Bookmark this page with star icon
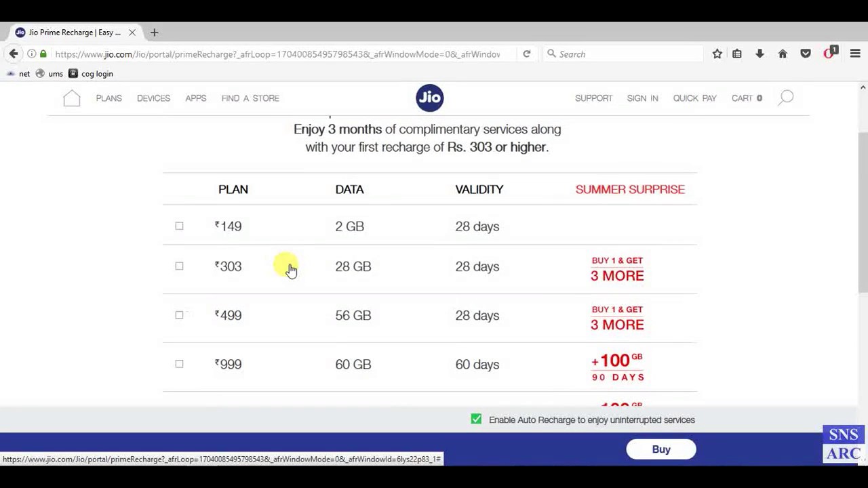Viewport: 868px width, 488px height. [x=717, y=54]
